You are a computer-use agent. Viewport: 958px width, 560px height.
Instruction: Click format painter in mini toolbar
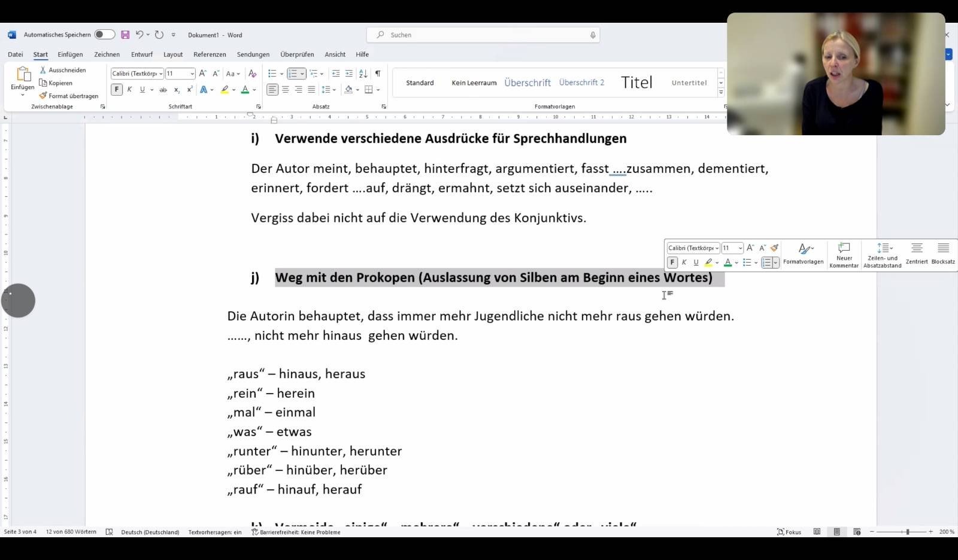774,248
